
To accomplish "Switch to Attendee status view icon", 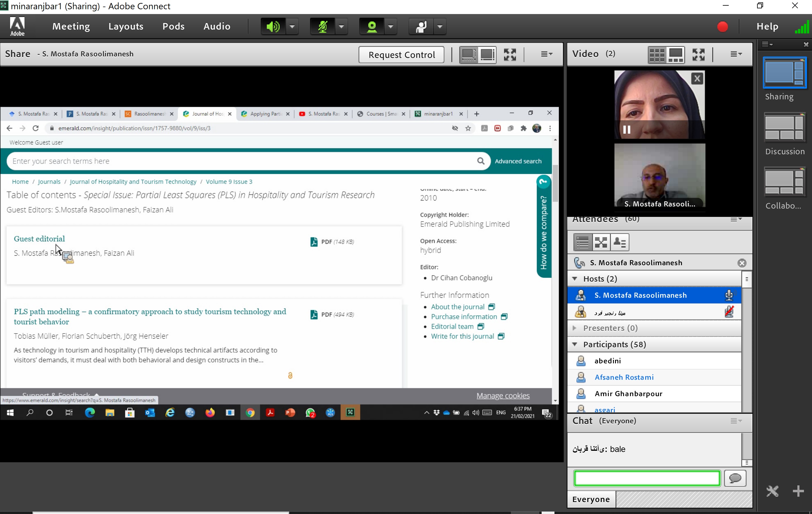I will pyautogui.click(x=620, y=242).
